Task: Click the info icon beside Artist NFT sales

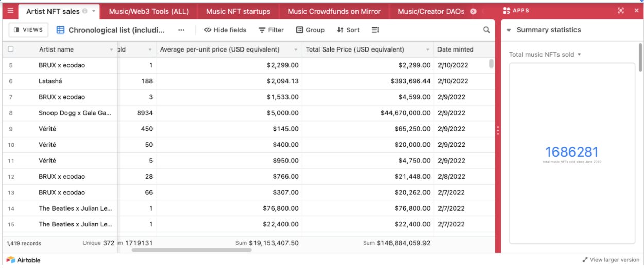Action: [84, 11]
